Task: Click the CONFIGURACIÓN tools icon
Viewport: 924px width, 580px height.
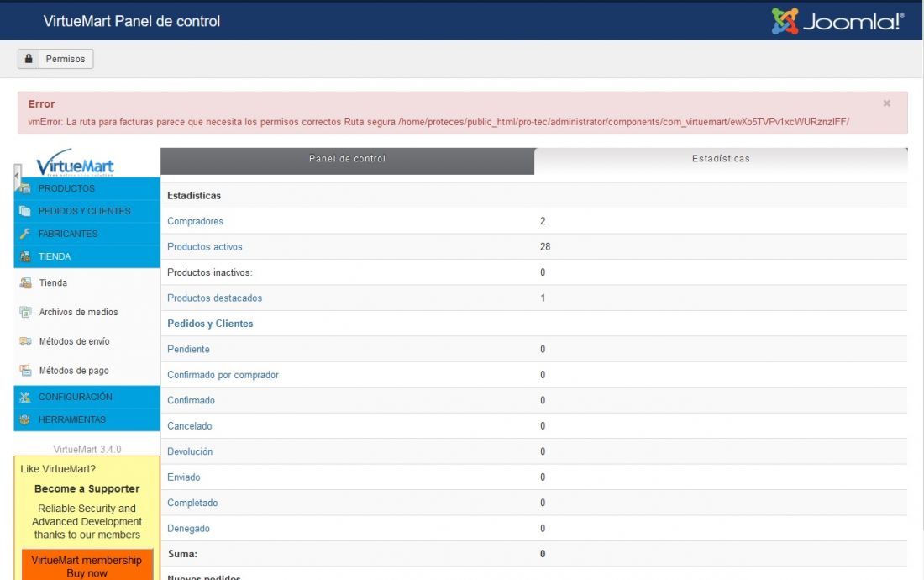Action: pos(24,398)
